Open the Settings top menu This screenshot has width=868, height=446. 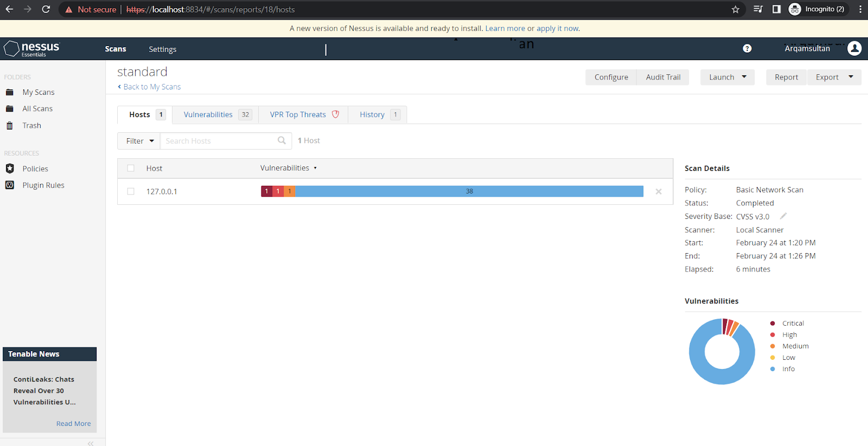(x=163, y=49)
